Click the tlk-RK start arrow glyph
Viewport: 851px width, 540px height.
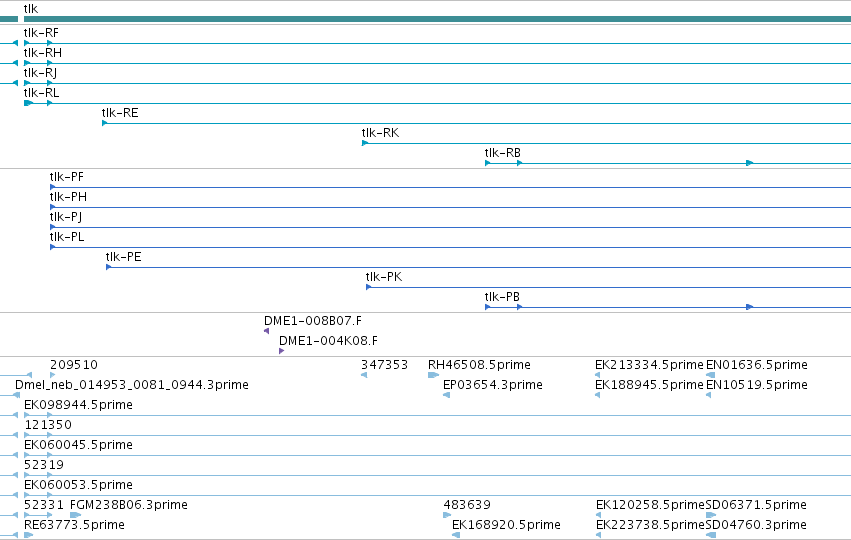coord(365,143)
